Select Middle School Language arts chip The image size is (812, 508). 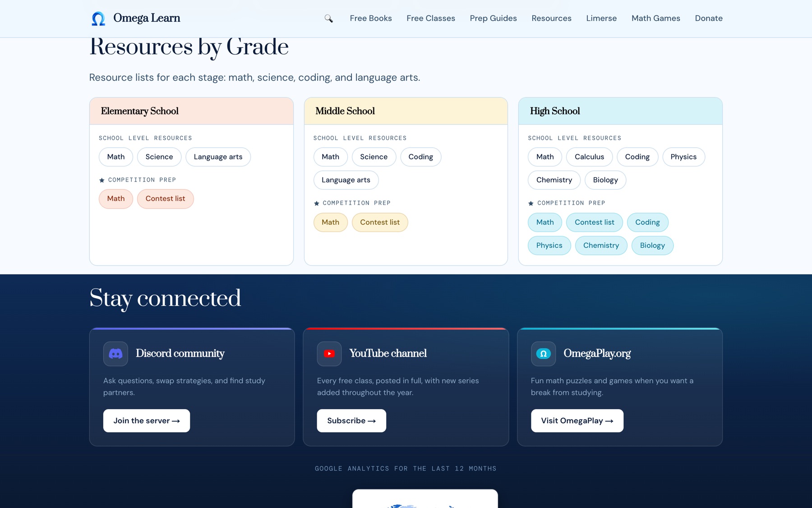(x=346, y=180)
